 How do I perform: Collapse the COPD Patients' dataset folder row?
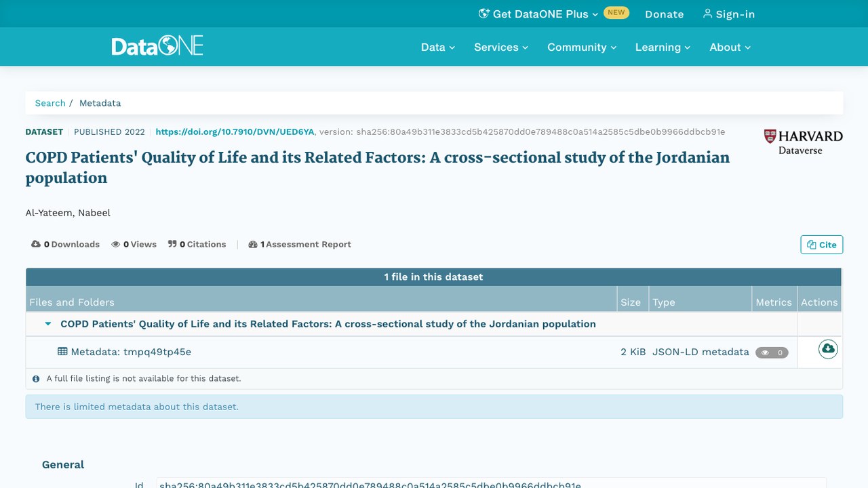(48, 324)
